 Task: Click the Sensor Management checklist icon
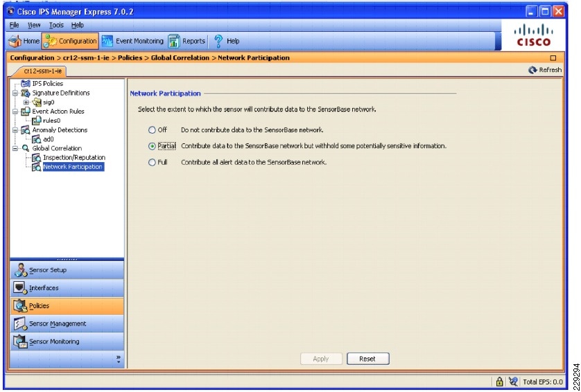[20, 324]
